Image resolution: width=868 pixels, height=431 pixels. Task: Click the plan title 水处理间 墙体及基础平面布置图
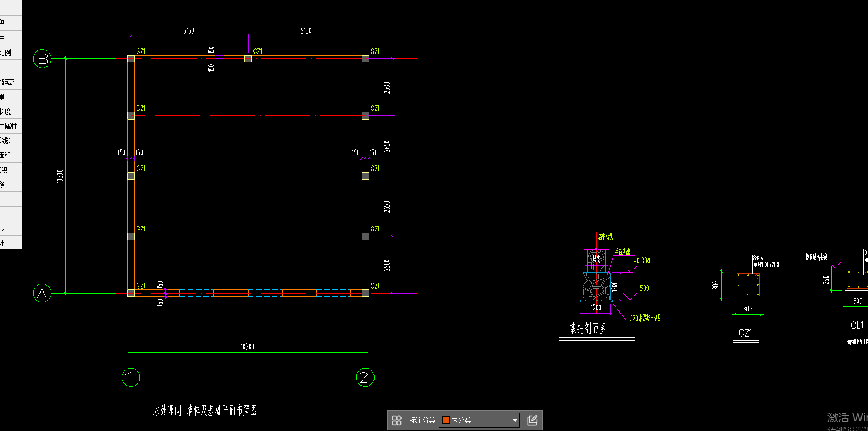click(x=205, y=410)
